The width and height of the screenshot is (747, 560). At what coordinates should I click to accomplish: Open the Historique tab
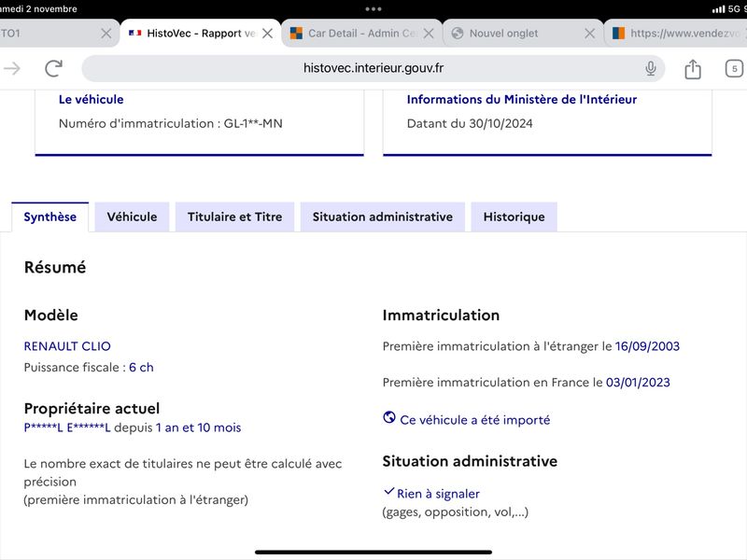coord(514,217)
